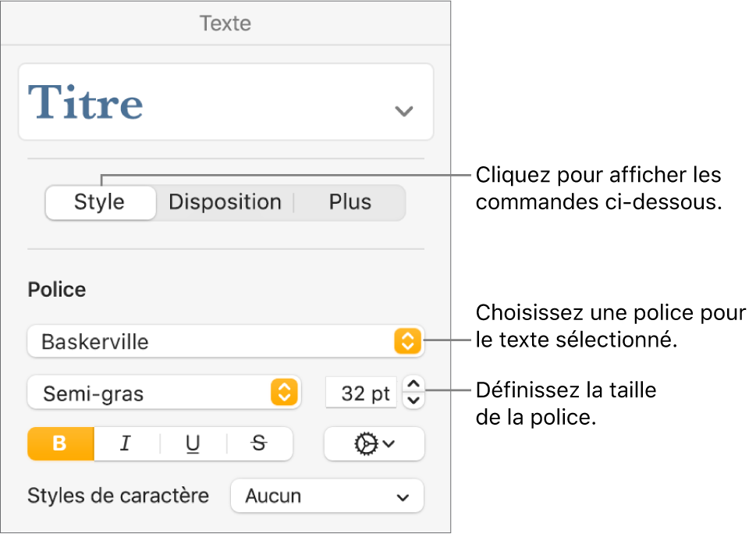The image size is (756, 534).
Task: Toggle underline formatting
Action: [x=193, y=443]
